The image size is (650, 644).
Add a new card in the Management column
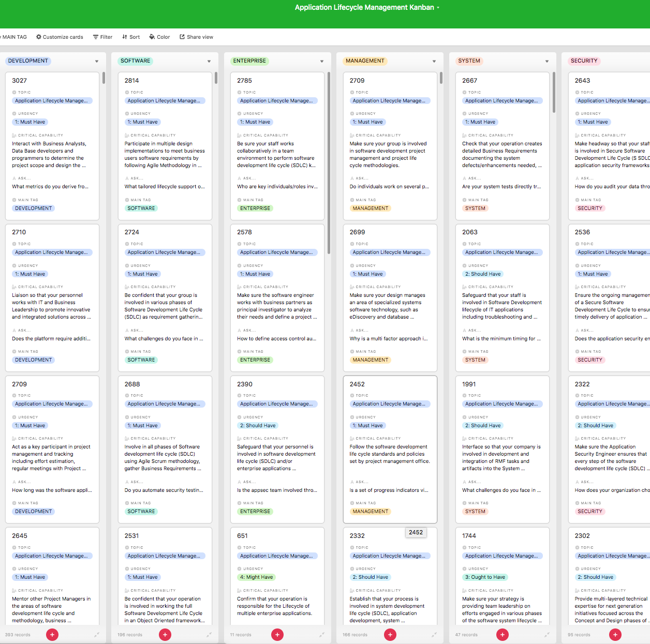[x=390, y=635]
